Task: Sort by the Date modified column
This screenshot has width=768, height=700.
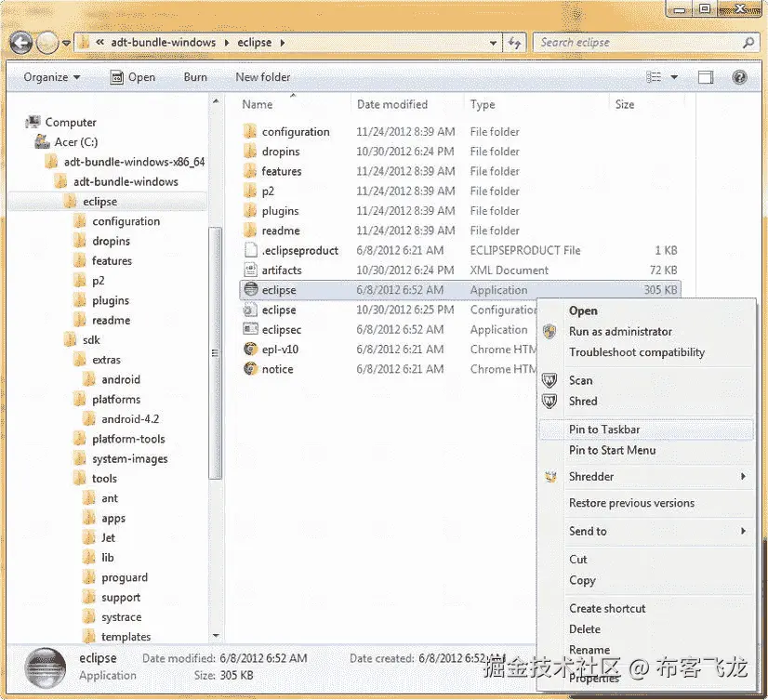Action: pyautogui.click(x=391, y=104)
